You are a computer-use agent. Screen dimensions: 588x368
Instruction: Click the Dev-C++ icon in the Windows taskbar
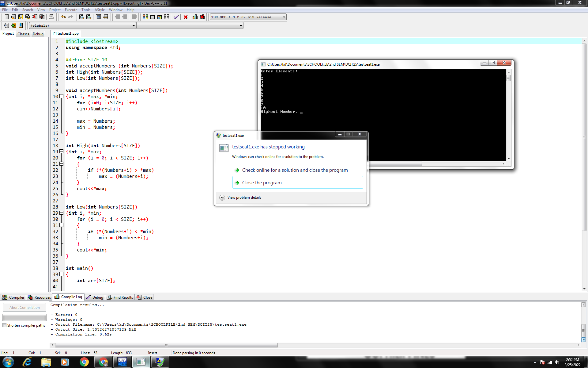click(122, 362)
